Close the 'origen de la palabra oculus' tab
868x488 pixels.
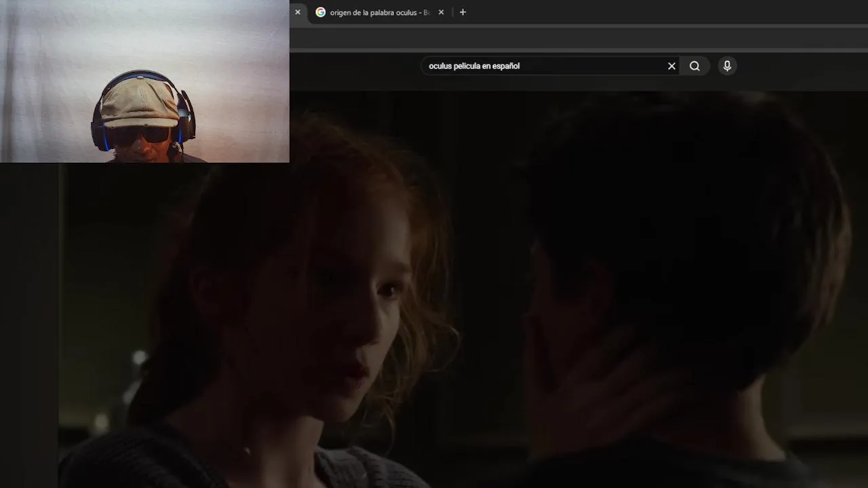(x=441, y=12)
